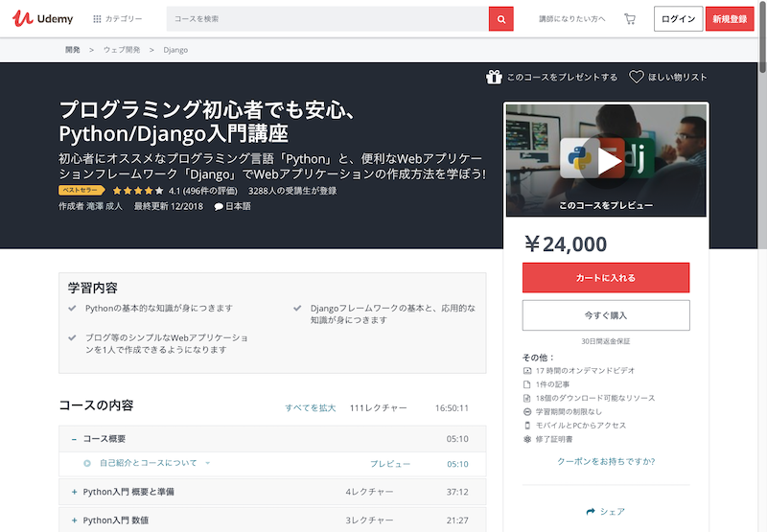Click the Udemy logo

(42, 18)
